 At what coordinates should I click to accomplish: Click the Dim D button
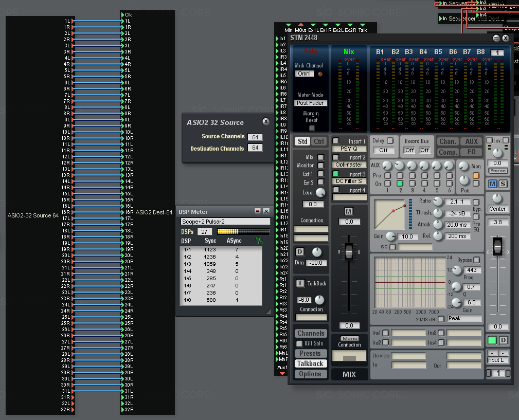tap(300, 252)
